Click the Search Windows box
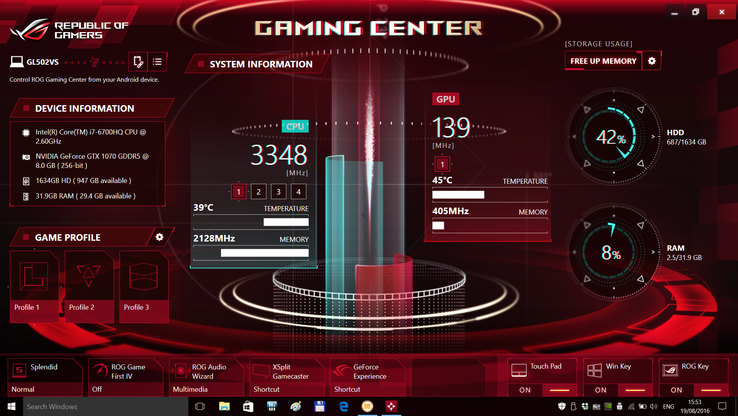 click(x=105, y=406)
